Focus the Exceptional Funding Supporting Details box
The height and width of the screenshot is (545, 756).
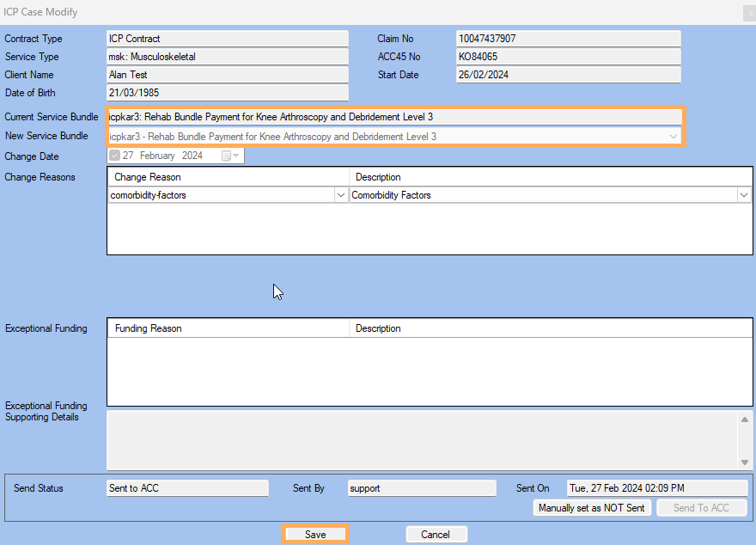point(421,440)
